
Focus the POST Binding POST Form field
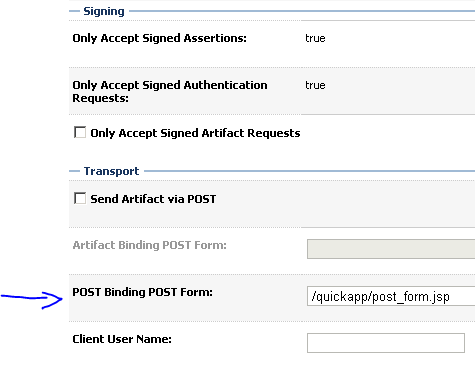391,296
